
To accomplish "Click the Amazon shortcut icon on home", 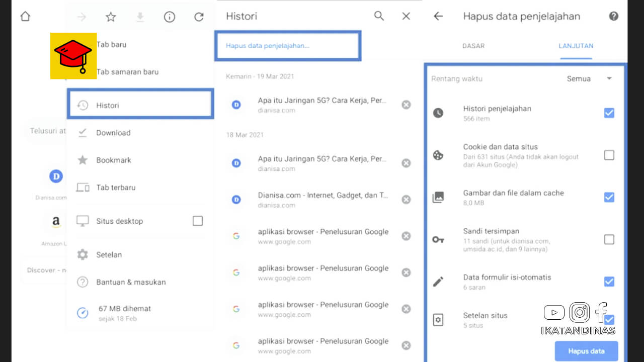I will 56,221.
